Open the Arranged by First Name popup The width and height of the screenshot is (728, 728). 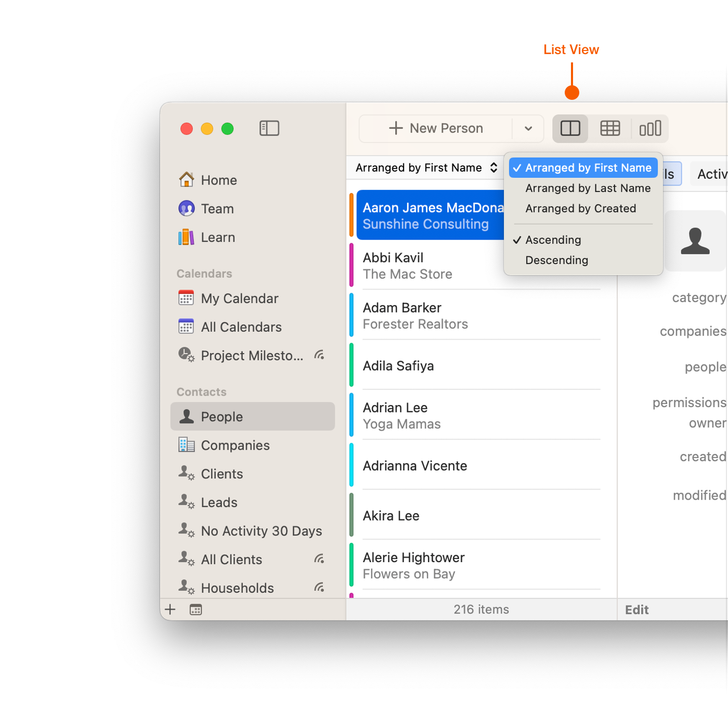click(x=426, y=168)
